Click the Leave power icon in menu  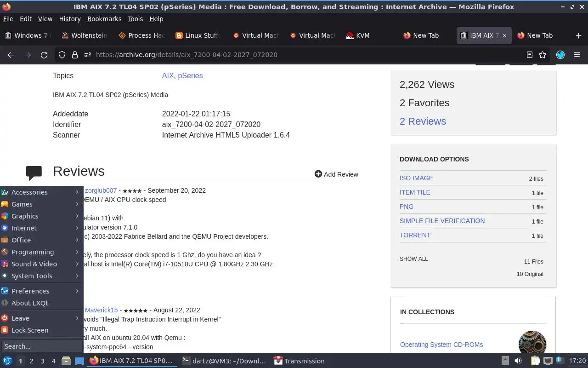[x=5, y=318]
